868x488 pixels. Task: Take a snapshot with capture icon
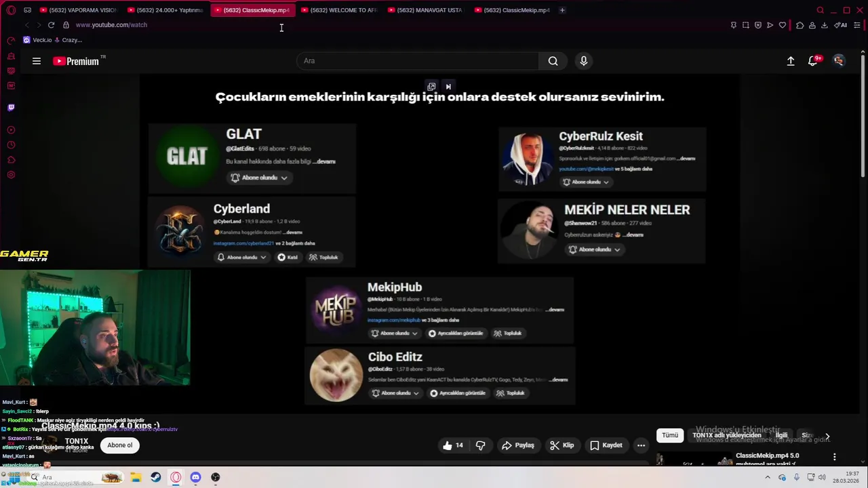(746, 25)
